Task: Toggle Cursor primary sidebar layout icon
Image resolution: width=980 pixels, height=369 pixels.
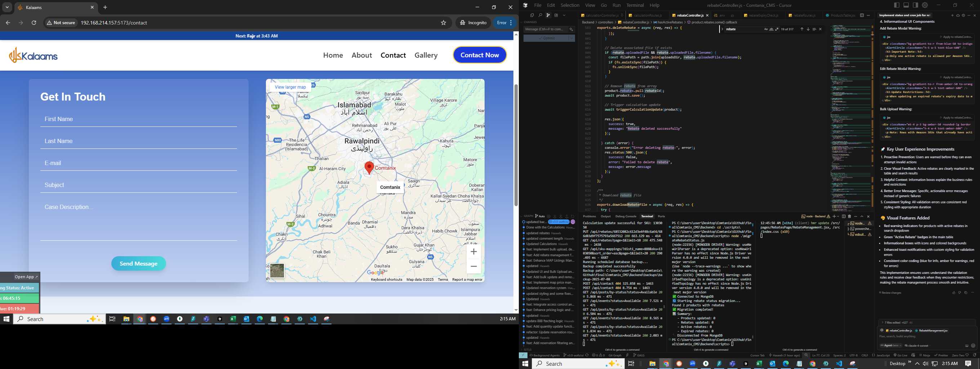Action: tap(897, 5)
